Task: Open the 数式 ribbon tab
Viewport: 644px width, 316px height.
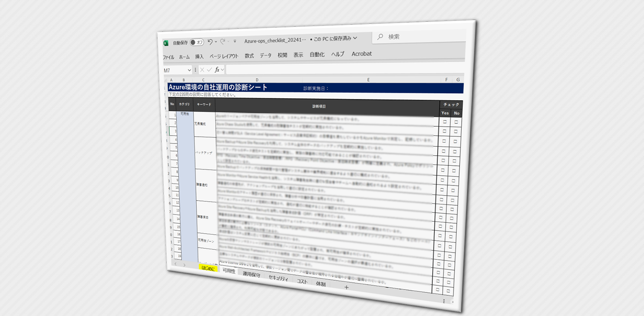Action: [249, 56]
